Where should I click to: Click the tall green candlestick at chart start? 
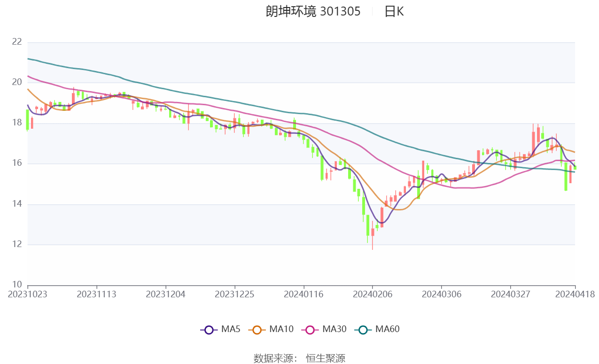(28, 120)
